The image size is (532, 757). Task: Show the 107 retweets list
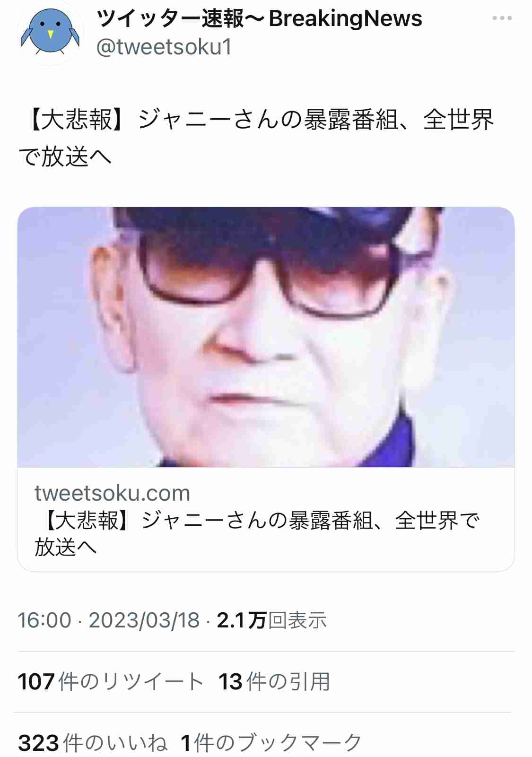pyautogui.click(x=111, y=682)
